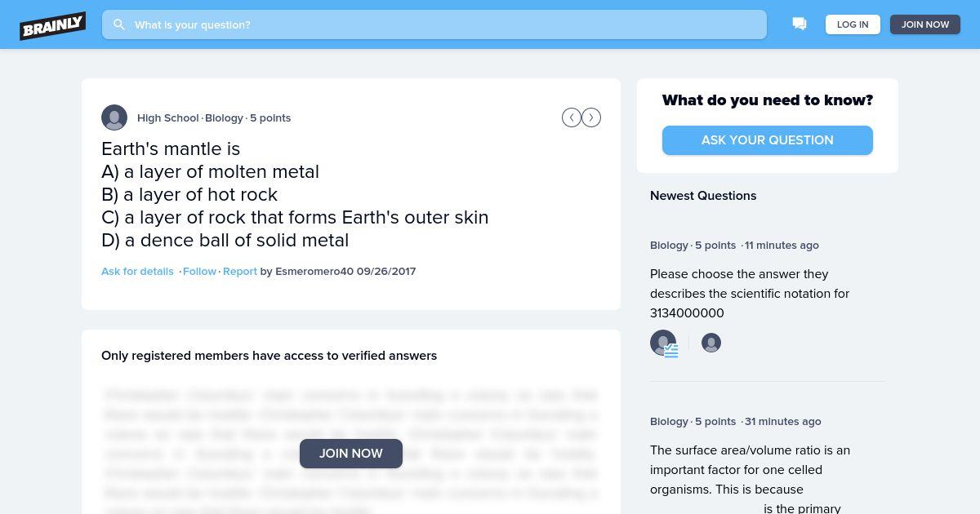
Task: Click the LOG IN button
Action: [x=853, y=24]
